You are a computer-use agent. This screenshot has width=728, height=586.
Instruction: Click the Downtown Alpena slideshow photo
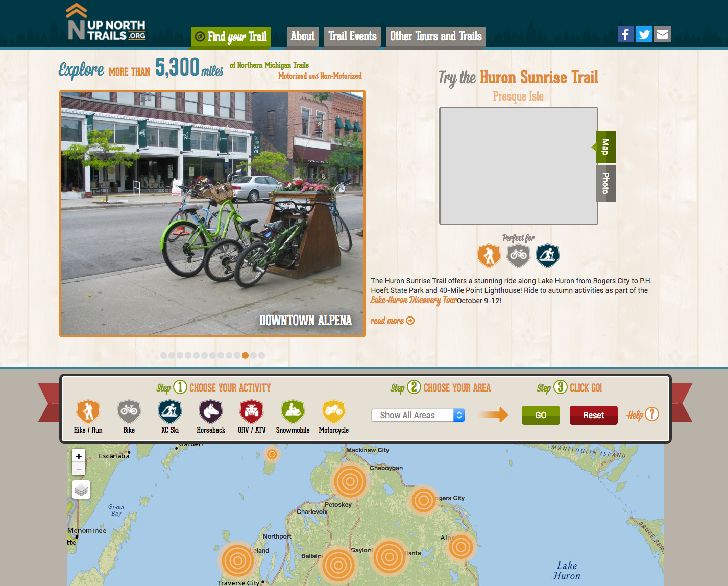(x=212, y=214)
